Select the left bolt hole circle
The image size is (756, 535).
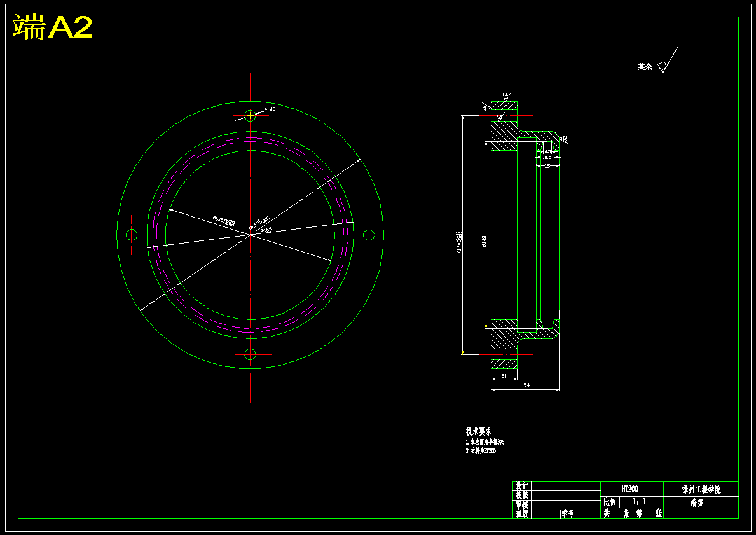pos(132,235)
